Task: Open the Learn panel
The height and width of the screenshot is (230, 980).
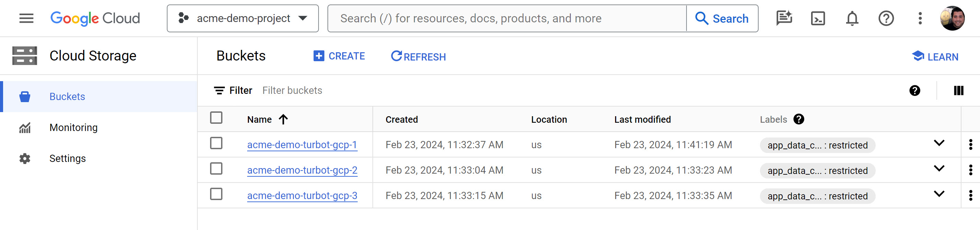Action: pyautogui.click(x=935, y=56)
